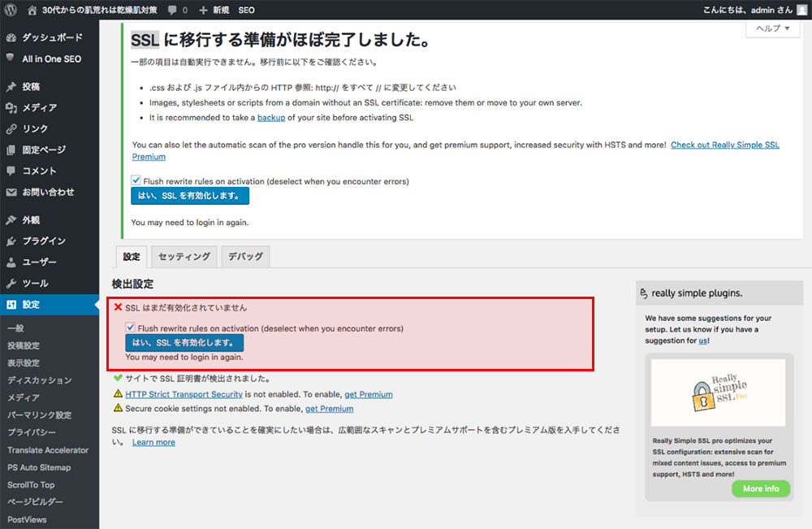Click the red X SSL not enabled icon
The width and height of the screenshot is (812, 529).
tap(118, 307)
